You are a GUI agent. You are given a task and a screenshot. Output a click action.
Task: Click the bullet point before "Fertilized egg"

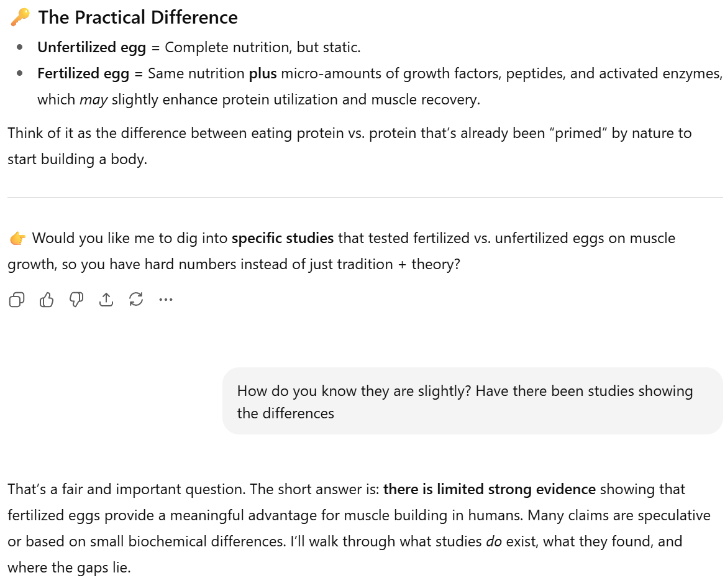coord(21,73)
